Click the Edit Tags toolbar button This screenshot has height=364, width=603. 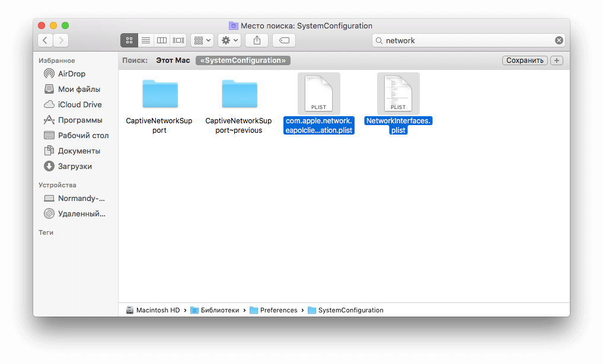(x=284, y=40)
